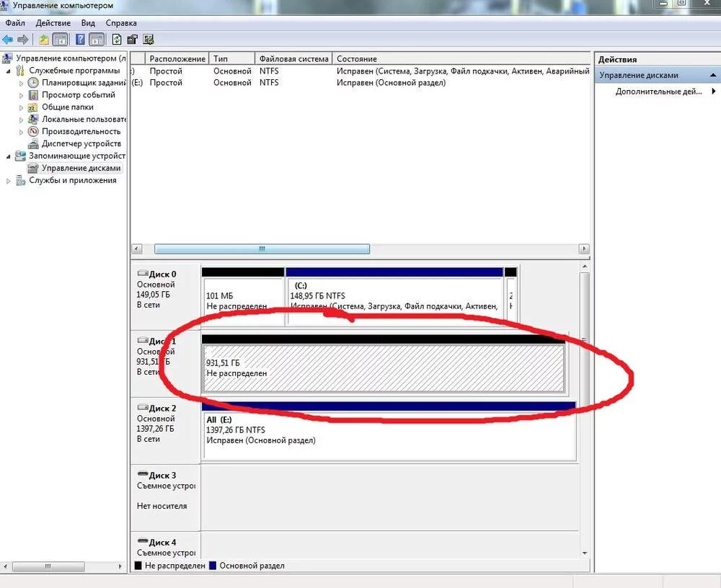Viewport: 721px width, 588px height.
Task: Click the black Не распределен legend swatch
Action: pyautogui.click(x=138, y=566)
